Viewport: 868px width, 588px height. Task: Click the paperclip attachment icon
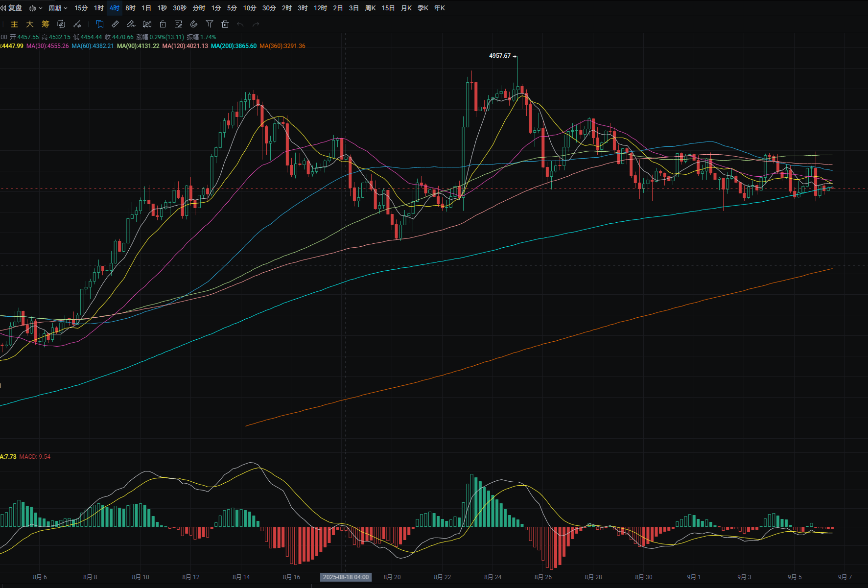coord(194,24)
